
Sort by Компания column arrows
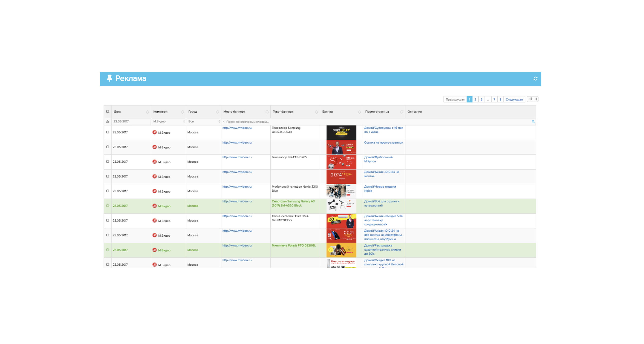[182, 112]
